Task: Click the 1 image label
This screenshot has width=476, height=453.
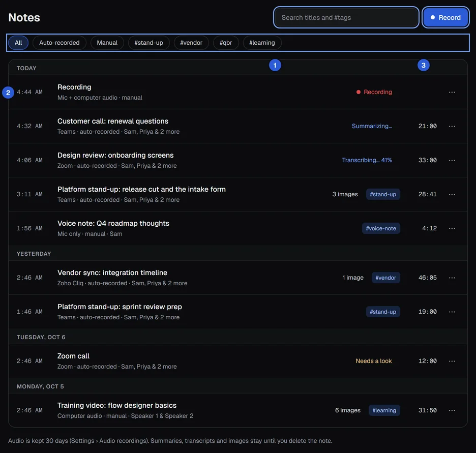Action: coord(353,278)
